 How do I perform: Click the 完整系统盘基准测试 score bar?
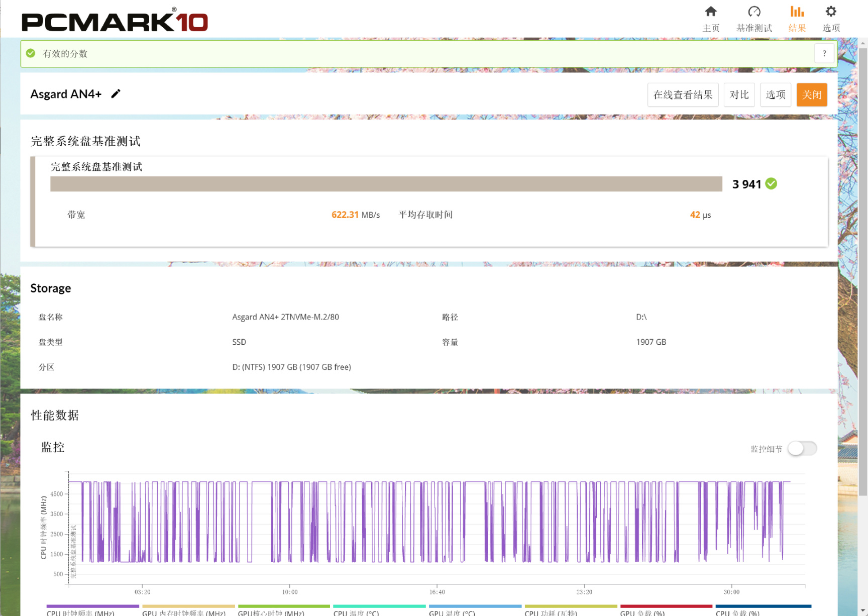(386, 184)
